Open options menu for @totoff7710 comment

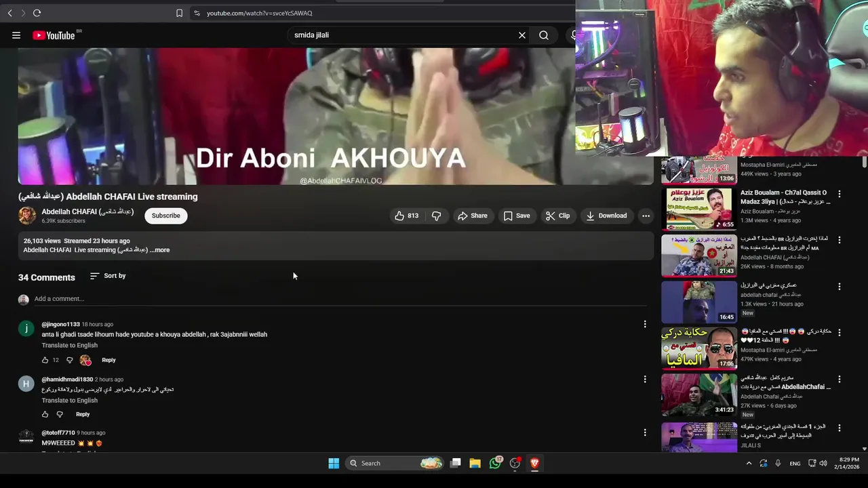[x=645, y=432]
